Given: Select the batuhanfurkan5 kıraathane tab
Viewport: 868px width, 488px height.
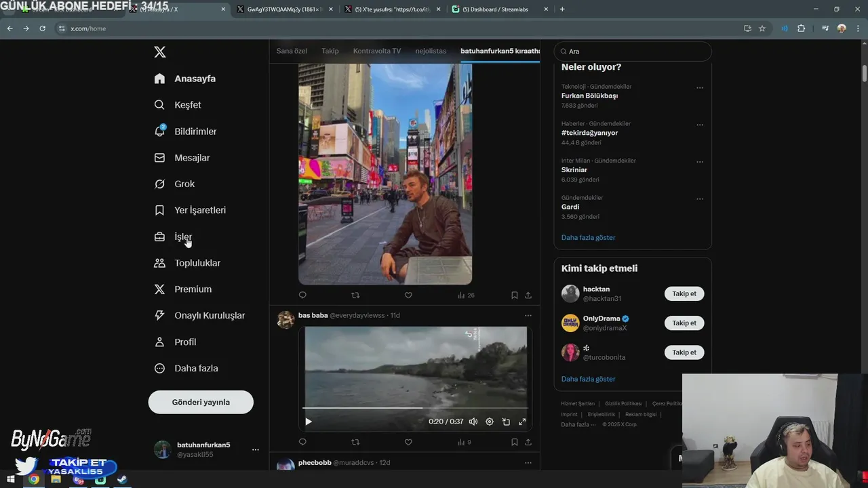Looking at the screenshot, I should (x=500, y=51).
